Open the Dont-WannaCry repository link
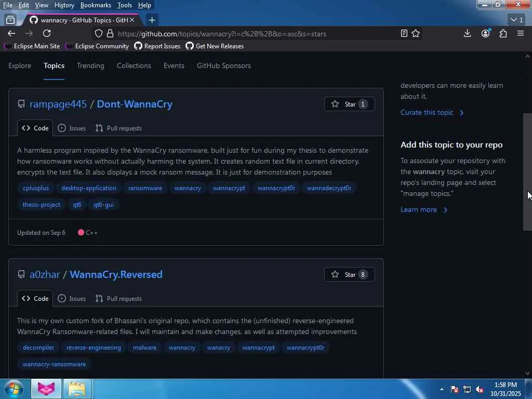532x399 pixels. tap(135, 104)
